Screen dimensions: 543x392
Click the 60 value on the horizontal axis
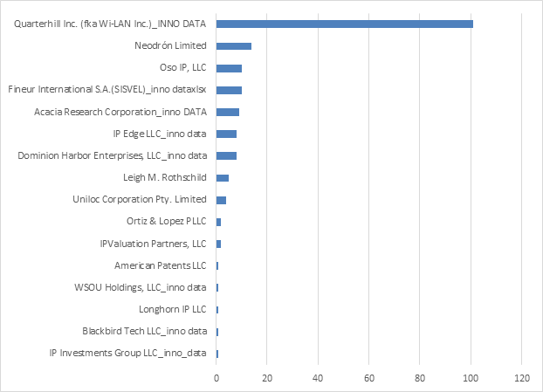(x=368, y=378)
